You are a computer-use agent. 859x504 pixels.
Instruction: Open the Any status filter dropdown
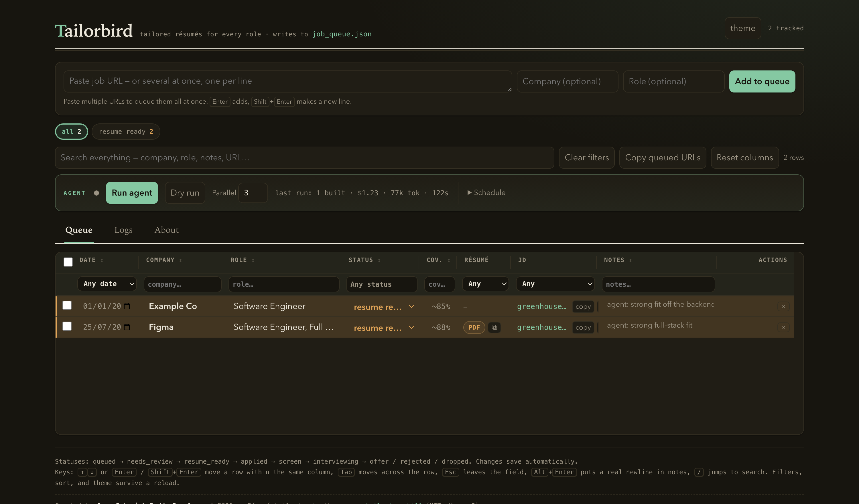pos(382,284)
